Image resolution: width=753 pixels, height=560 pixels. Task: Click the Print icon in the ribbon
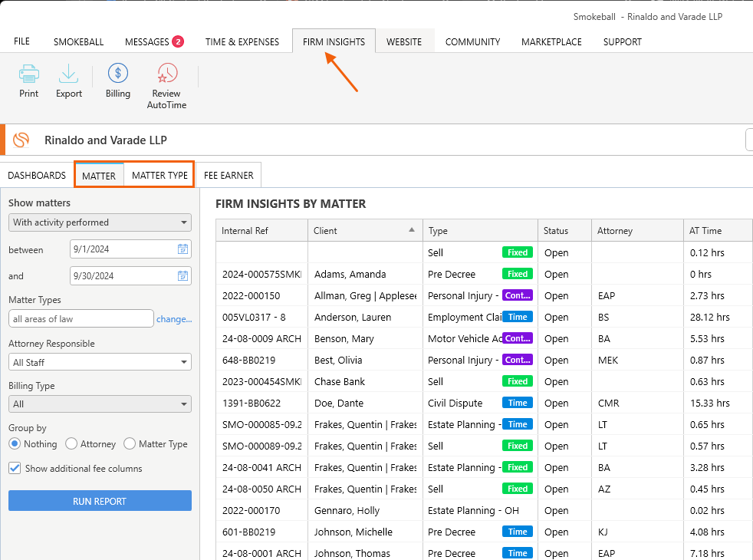coord(29,74)
